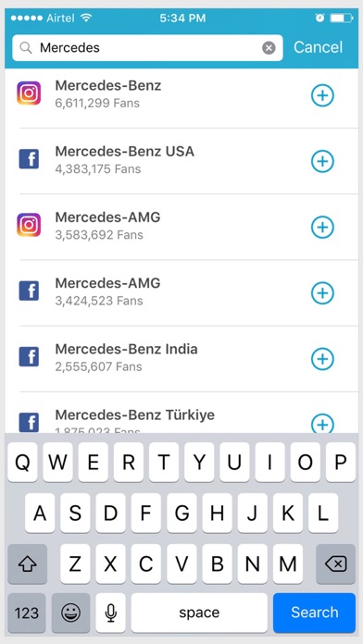Viewport: 363px width, 644px height.
Task: Switch to the 123 numeric keyboard
Action: pos(26,613)
